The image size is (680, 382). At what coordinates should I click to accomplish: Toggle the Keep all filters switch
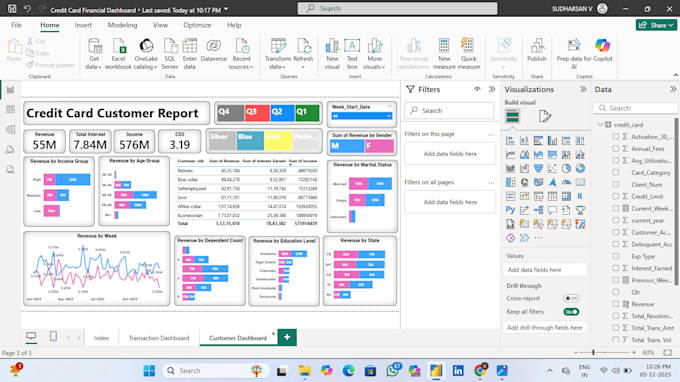tap(571, 312)
